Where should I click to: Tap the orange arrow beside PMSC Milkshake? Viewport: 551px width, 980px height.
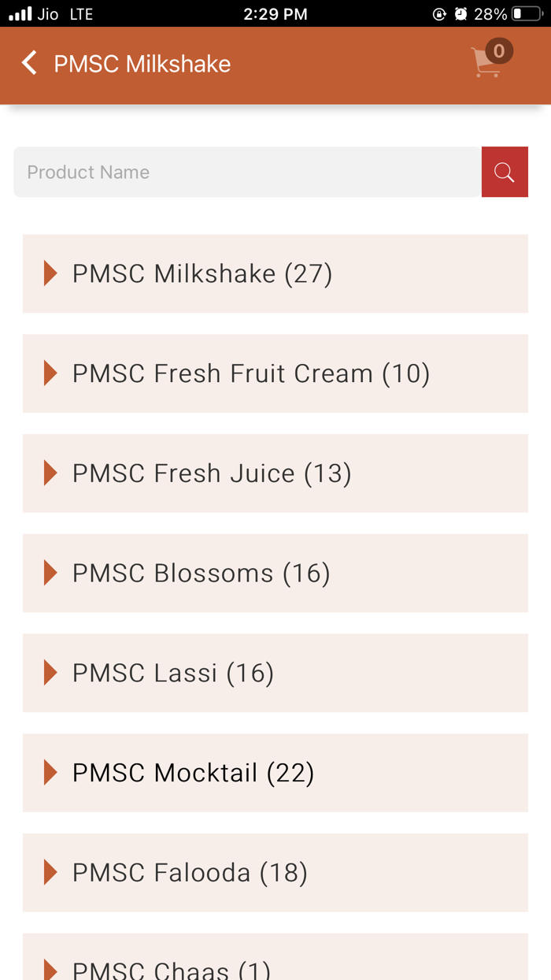coord(51,273)
